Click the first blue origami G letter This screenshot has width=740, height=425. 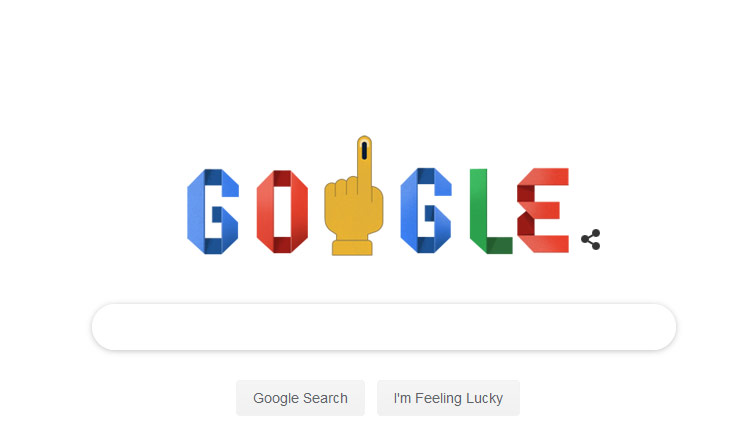[x=213, y=211]
